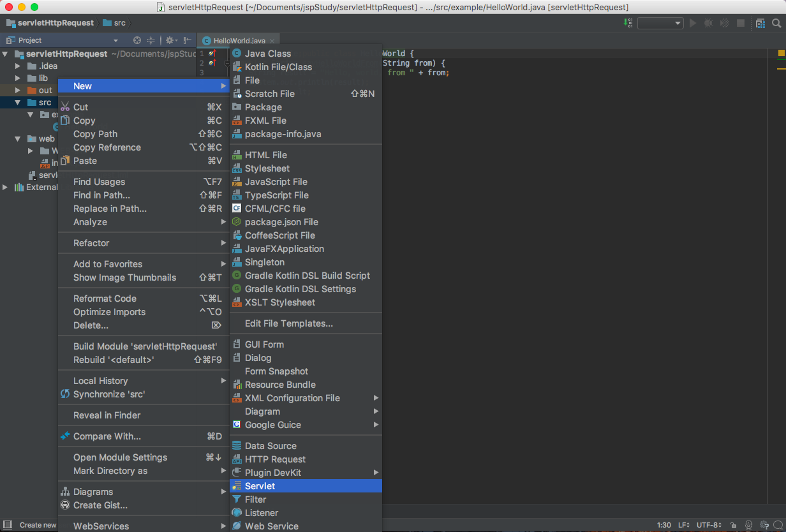The width and height of the screenshot is (786, 532).
Task: Select Reveal in Finder
Action: (144, 415)
